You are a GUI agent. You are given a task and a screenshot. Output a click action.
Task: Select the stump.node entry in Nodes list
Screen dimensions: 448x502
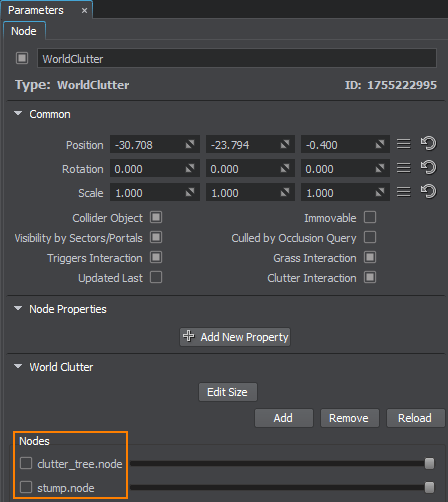click(66, 488)
